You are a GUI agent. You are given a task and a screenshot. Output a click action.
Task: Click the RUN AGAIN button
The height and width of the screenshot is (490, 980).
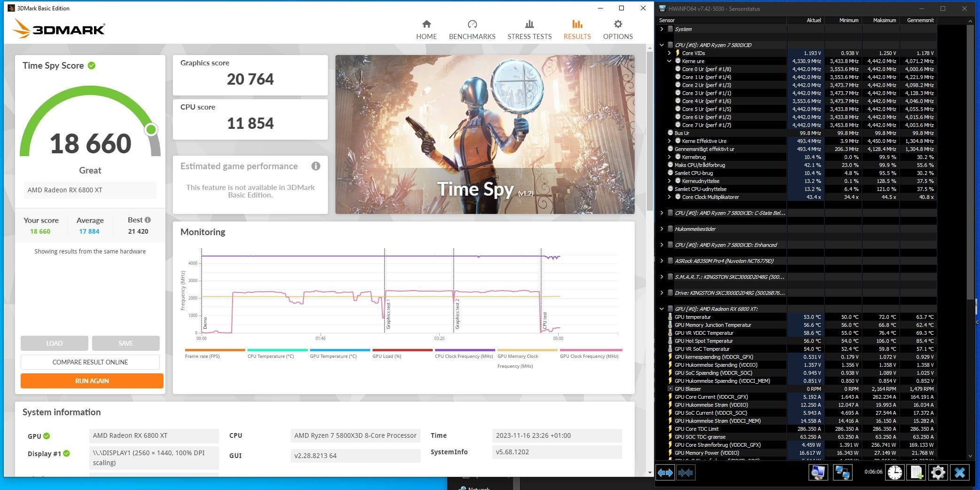pyautogui.click(x=92, y=381)
